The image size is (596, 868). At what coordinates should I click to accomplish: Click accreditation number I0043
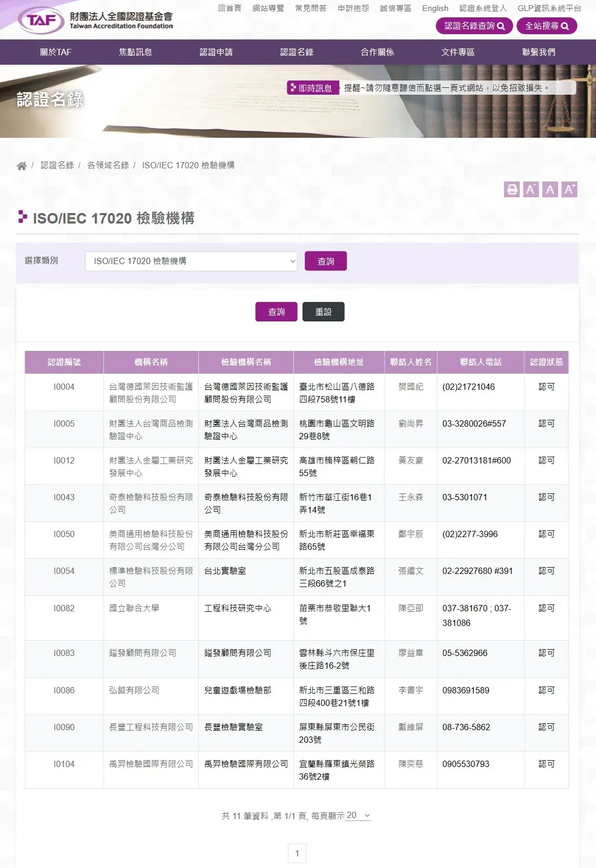tap(64, 498)
